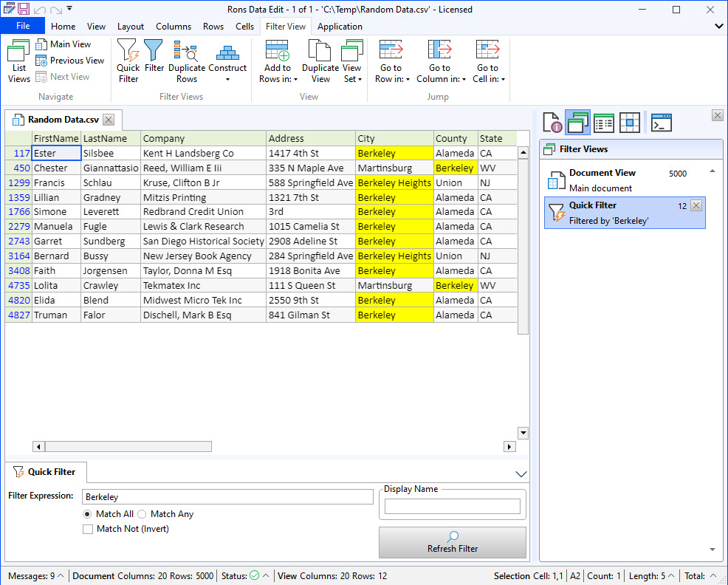This screenshot has height=585, width=728.
Task: Switch to the Layout ribbon tab
Action: pos(131,26)
